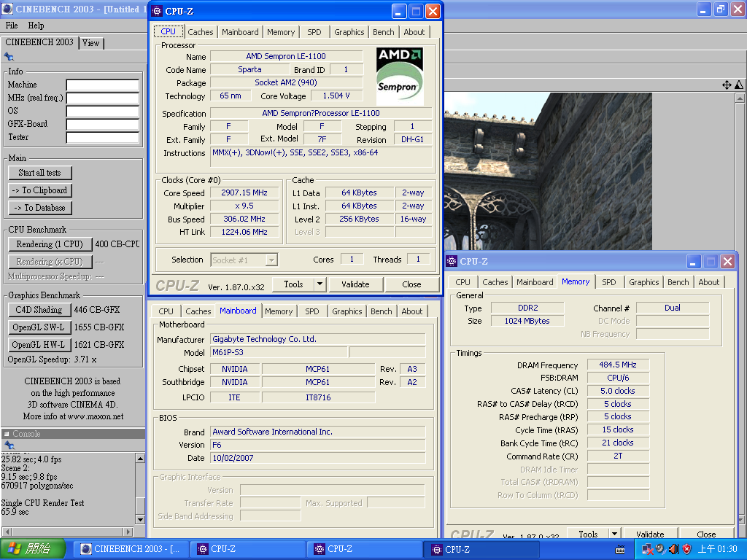Select SPD tab in Mainboard CPU-Z window

pyautogui.click(x=312, y=311)
